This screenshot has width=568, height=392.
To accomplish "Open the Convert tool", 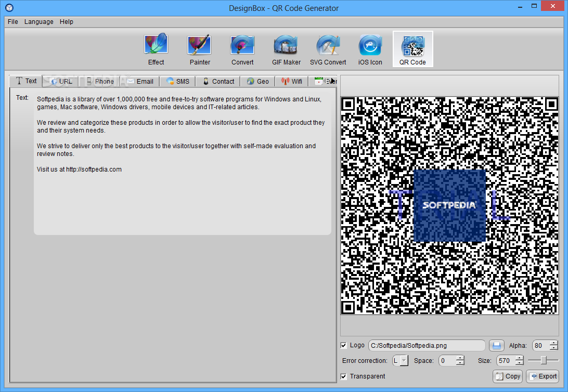I will 242,49.
